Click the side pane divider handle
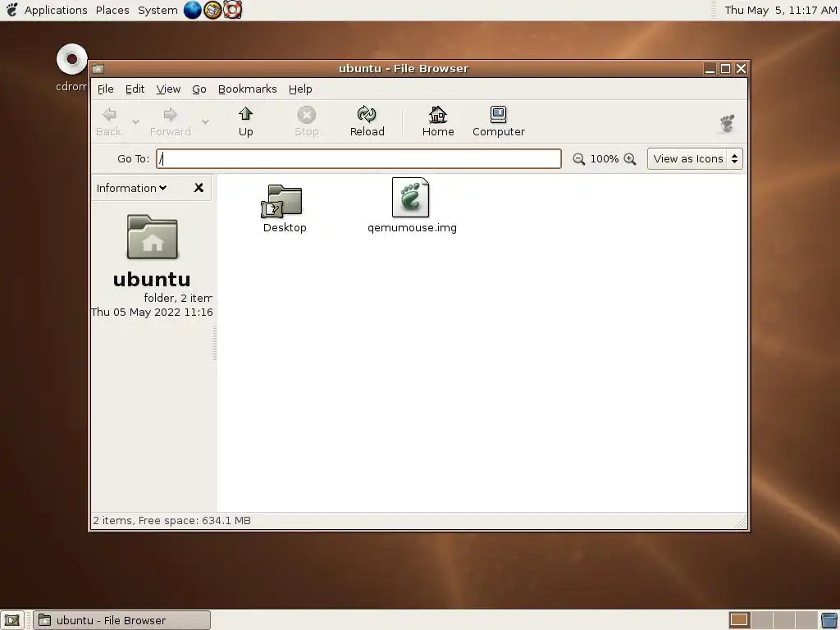 coord(215,343)
